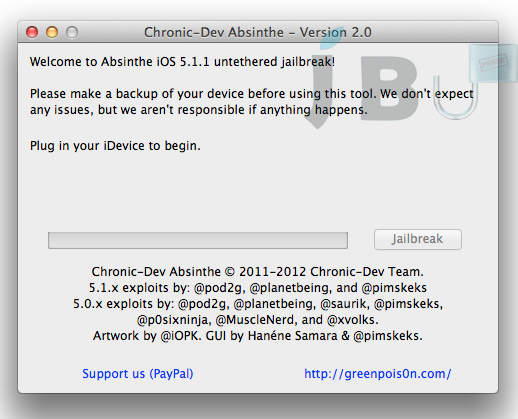Close the Absinthe window with red button

(32, 32)
